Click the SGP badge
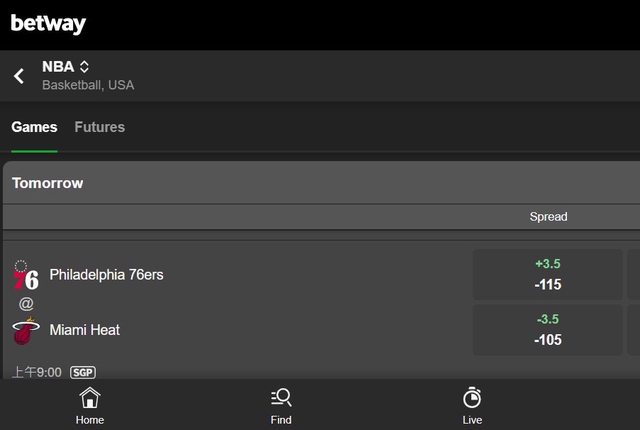Image resolution: width=640 pixels, height=430 pixels. 83,373
